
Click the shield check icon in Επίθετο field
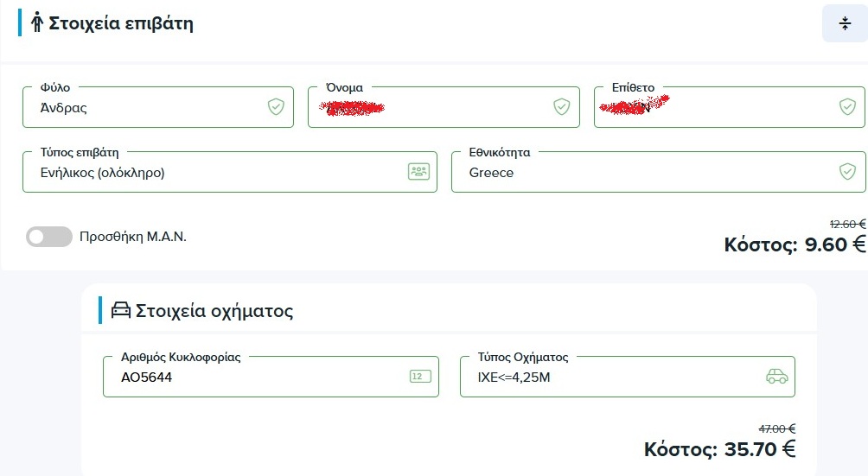click(x=847, y=107)
